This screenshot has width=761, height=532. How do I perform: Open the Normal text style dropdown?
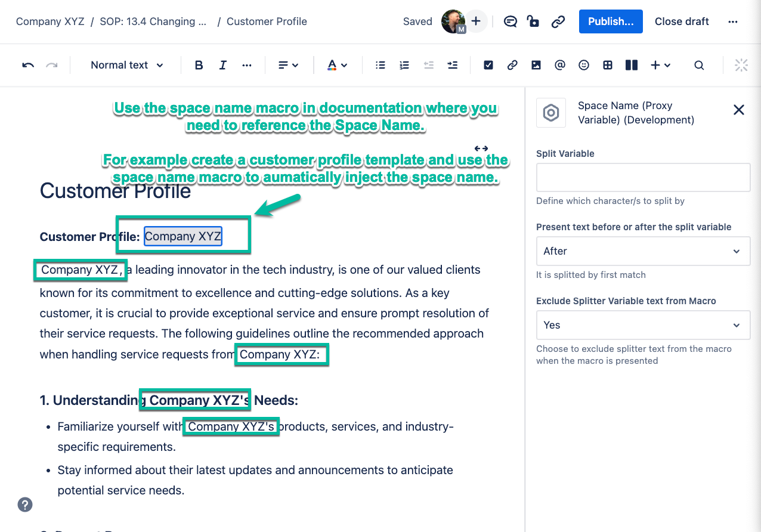click(126, 66)
